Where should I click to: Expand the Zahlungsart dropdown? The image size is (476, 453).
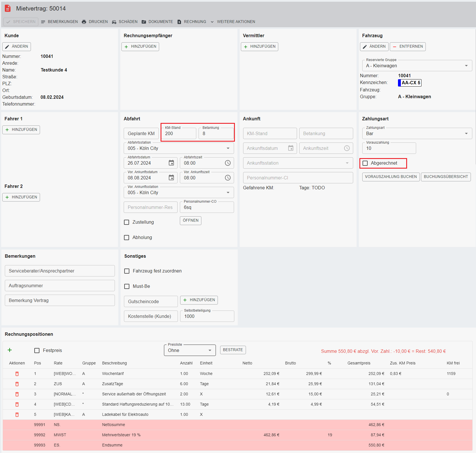tap(466, 134)
